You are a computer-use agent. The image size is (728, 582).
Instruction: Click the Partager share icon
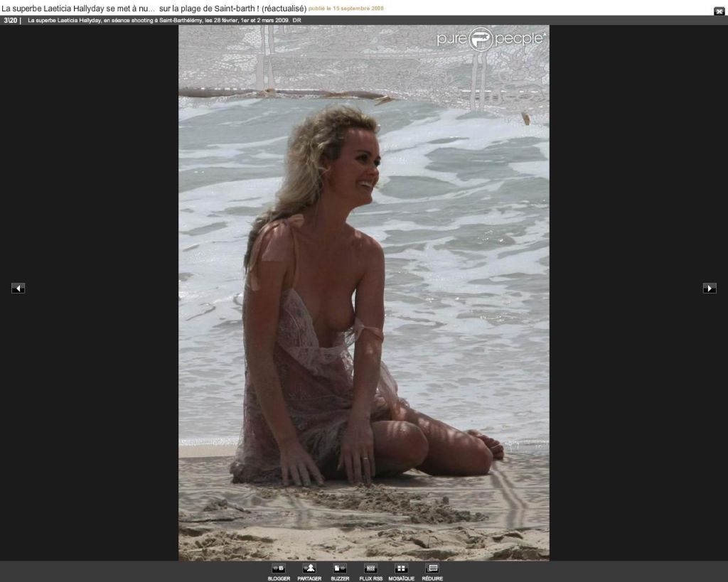(309, 568)
